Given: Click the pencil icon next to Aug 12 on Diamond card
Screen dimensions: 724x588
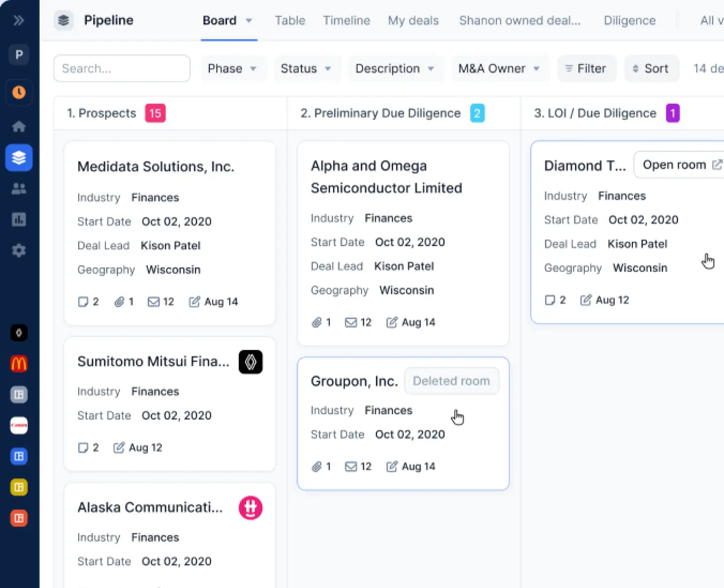Looking at the screenshot, I should click(x=587, y=300).
